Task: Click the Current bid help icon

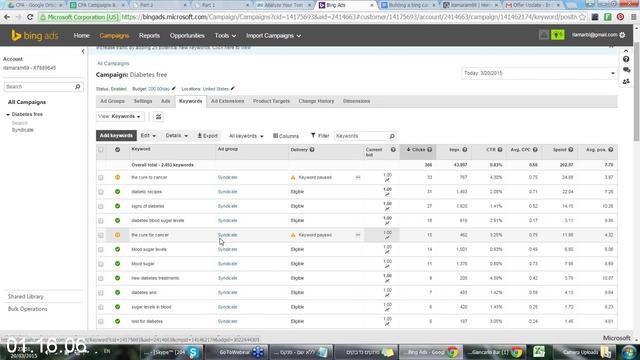Action: tap(393, 150)
